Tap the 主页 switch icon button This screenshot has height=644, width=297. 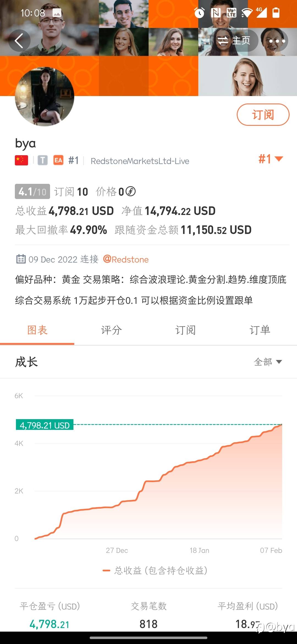click(234, 41)
